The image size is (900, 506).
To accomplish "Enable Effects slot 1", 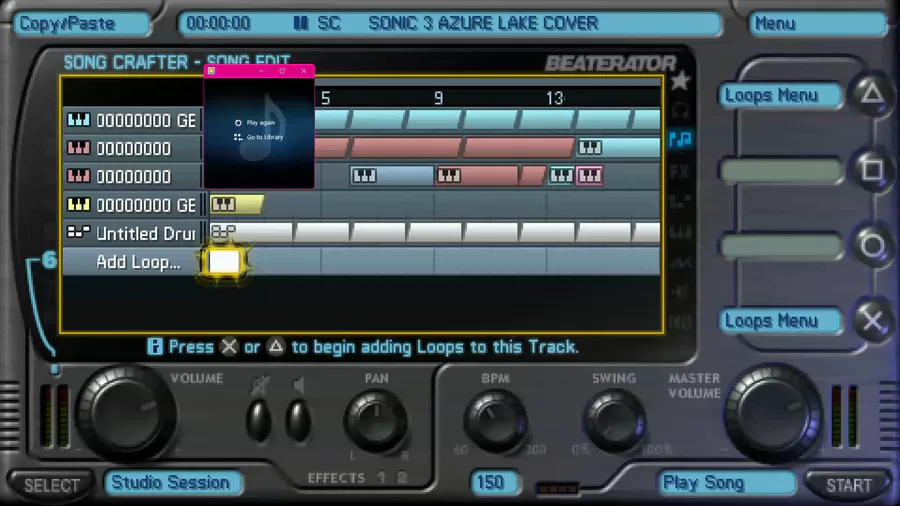I will [381, 477].
